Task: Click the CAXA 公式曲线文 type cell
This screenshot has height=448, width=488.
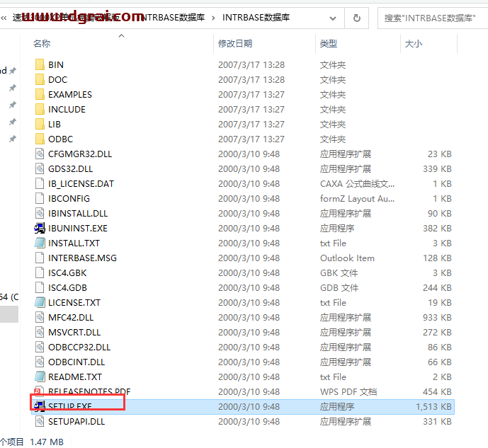Action: (357, 184)
